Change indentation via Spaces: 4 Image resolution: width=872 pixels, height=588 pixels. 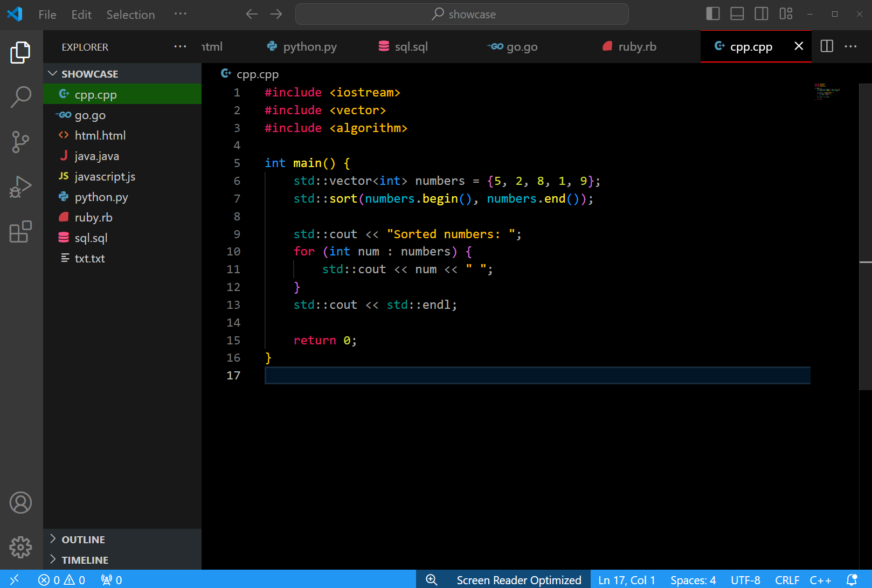[693, 580]
